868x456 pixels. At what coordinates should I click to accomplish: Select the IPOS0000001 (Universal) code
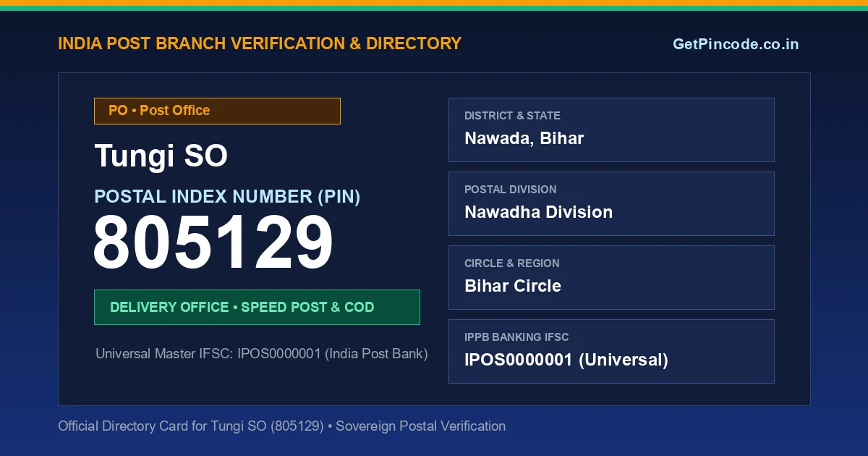point(566,360)
